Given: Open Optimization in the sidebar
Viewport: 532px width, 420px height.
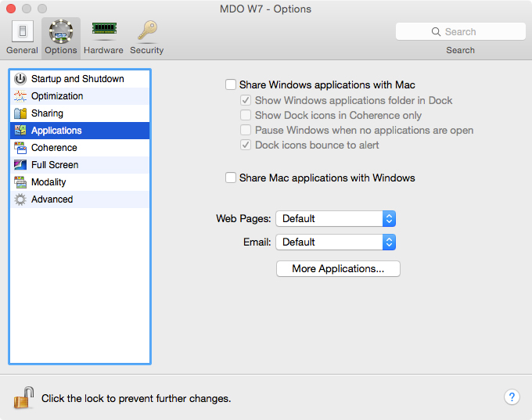Looking at the screenshot, I should click(57, 96).
